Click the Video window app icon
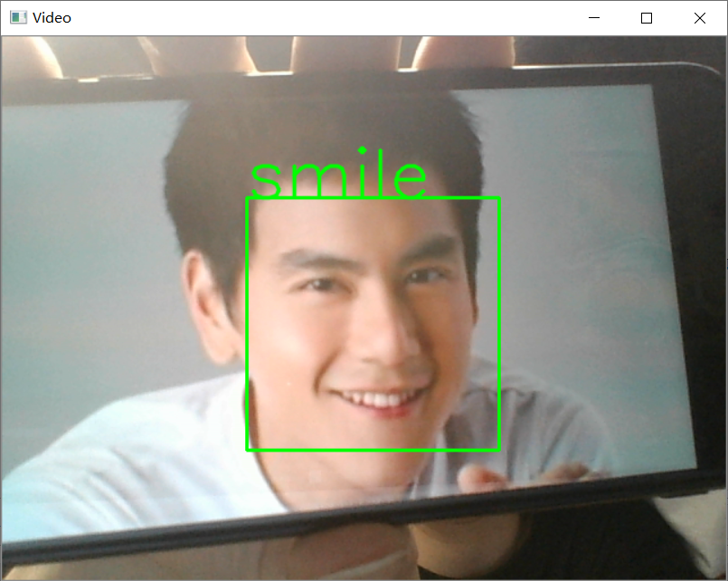The image size is (728, 581). click(x=18, y=18)
